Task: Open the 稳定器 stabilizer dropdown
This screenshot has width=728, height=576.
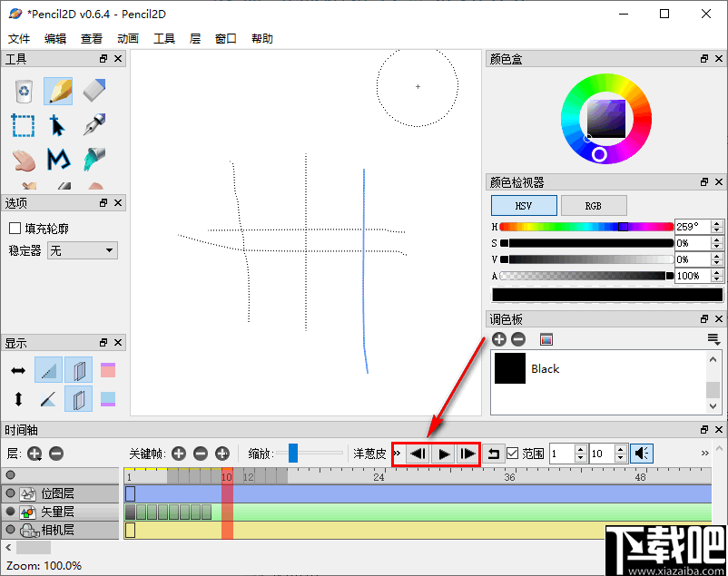Action: pos(109,249)
